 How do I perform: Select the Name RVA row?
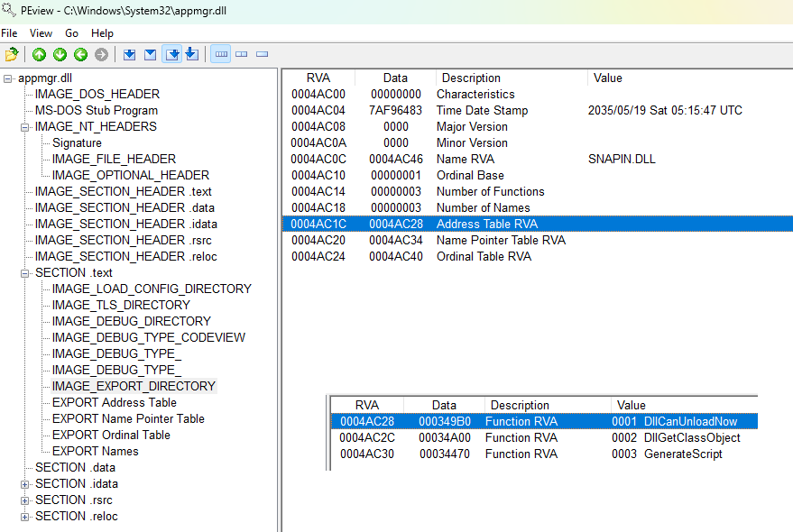tap(538, 159)
